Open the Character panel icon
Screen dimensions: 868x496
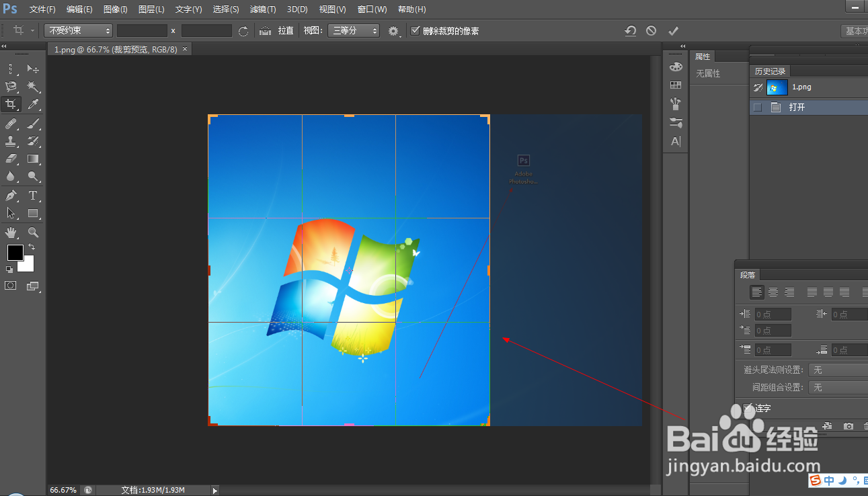pos(676,141)
